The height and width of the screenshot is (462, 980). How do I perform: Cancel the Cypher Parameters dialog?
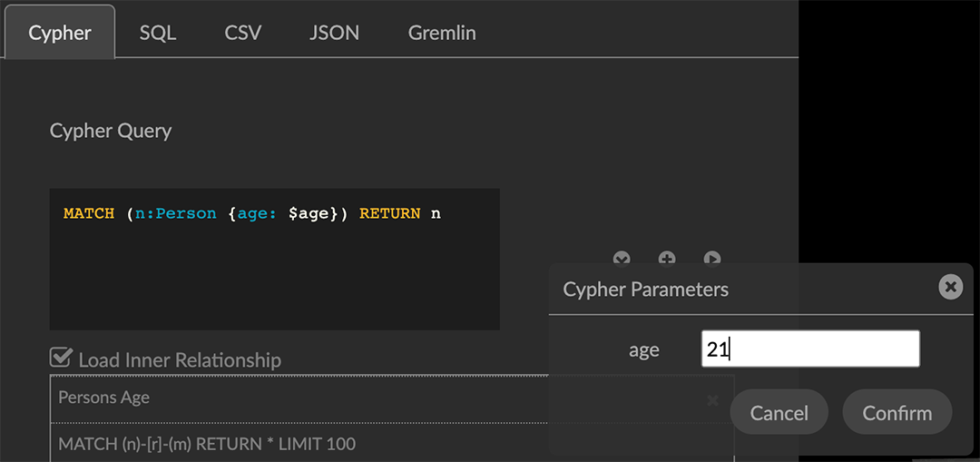(779, 413)
